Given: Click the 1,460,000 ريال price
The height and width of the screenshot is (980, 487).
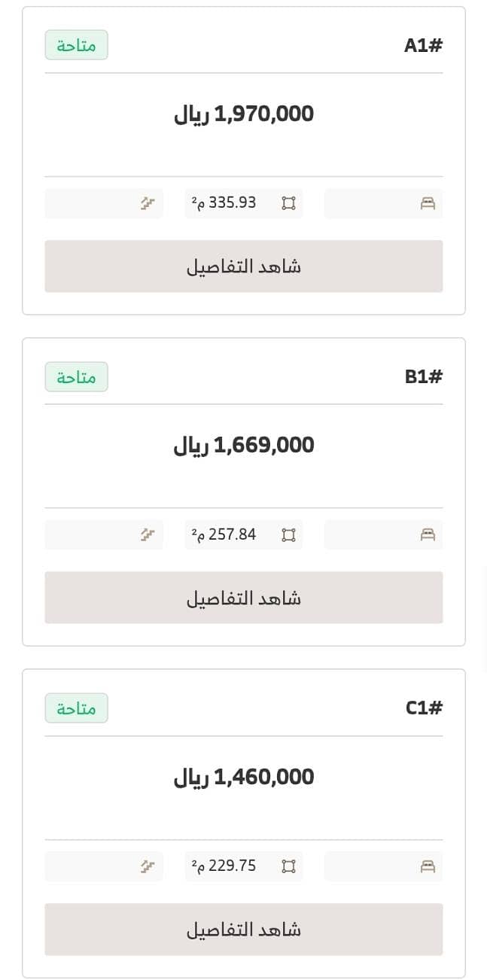Looking at the screenshot, I should coord(244,778).
